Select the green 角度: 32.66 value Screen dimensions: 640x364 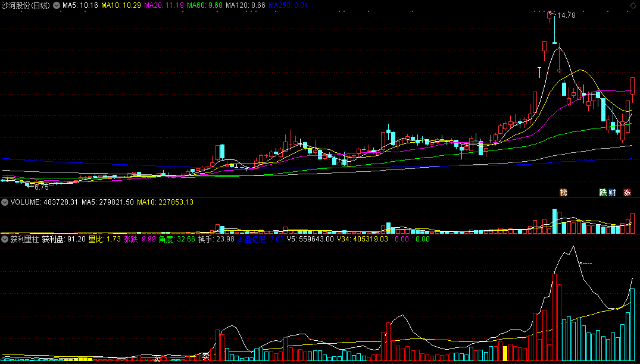click(177, 239)
